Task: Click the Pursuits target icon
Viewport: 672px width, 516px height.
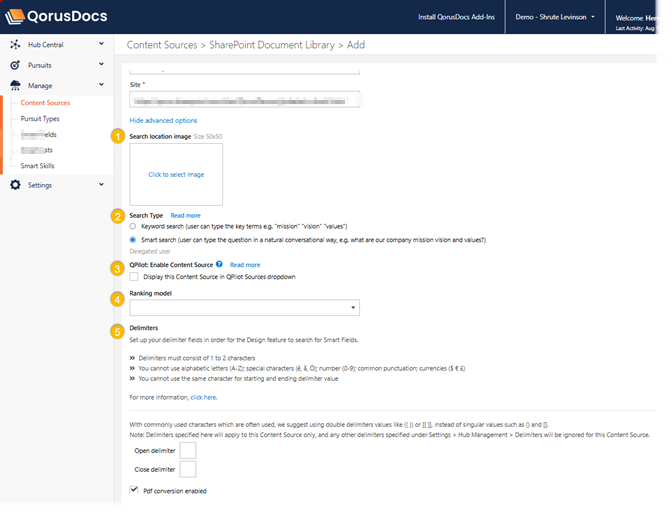Action: click(x=15, y=65)
